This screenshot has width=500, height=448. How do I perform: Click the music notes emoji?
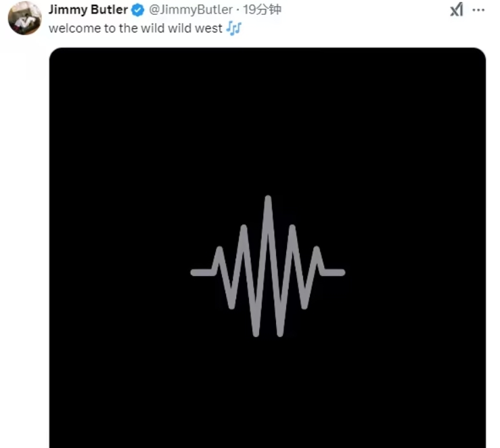(233, 29)
